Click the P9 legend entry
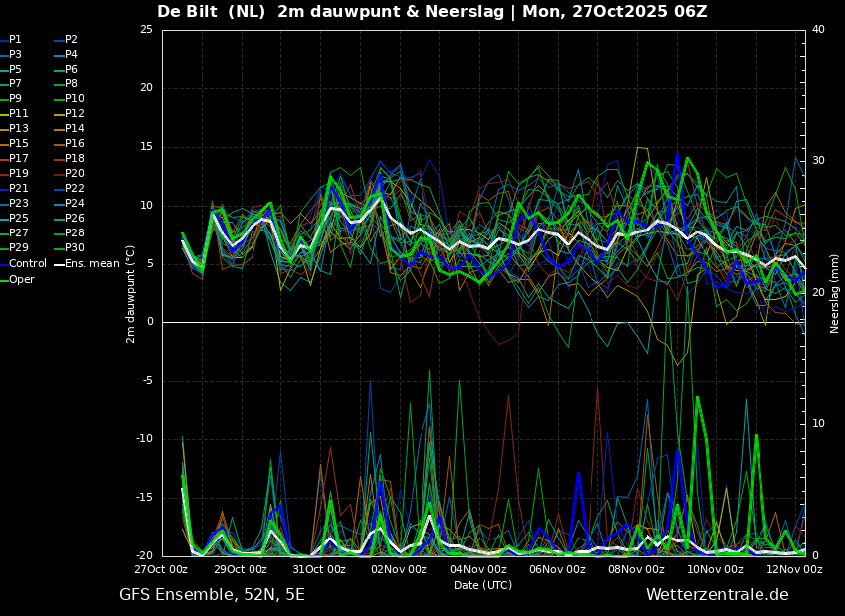The height and width of the screenshot is (616, 845). (x=11, y=99)
